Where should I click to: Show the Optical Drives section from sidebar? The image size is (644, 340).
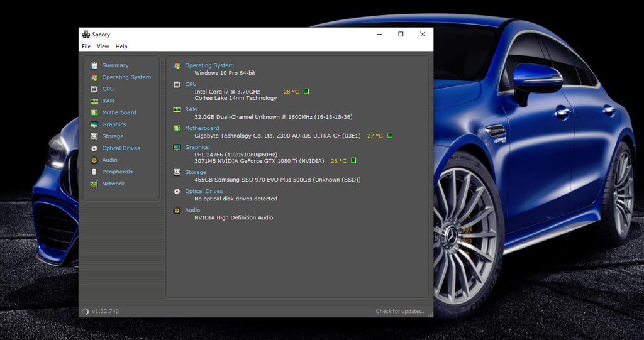(121, 148)
